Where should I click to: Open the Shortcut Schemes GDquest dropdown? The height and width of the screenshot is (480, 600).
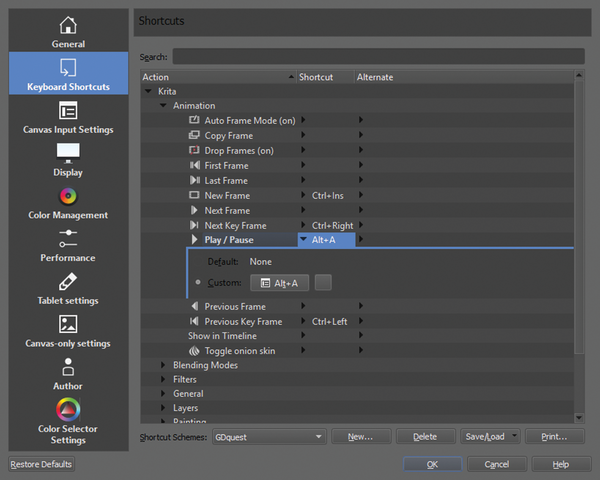click(x=269, y=437)
